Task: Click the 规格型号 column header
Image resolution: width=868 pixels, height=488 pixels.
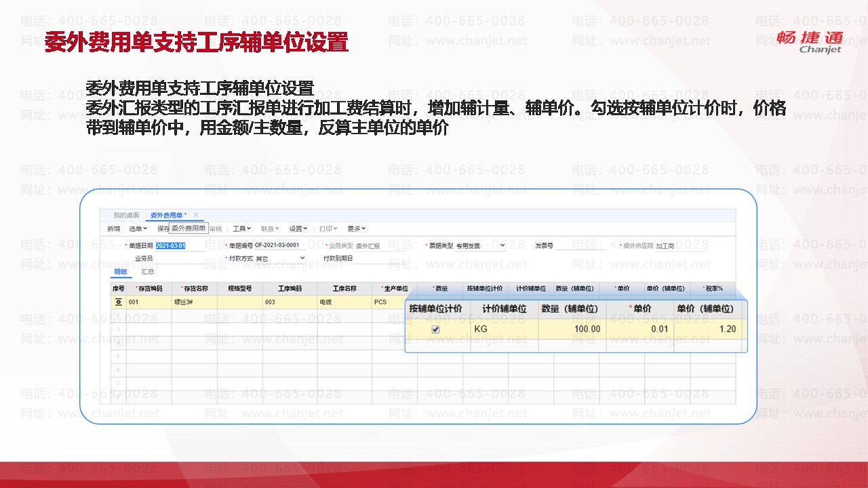Action: point(240,289)
